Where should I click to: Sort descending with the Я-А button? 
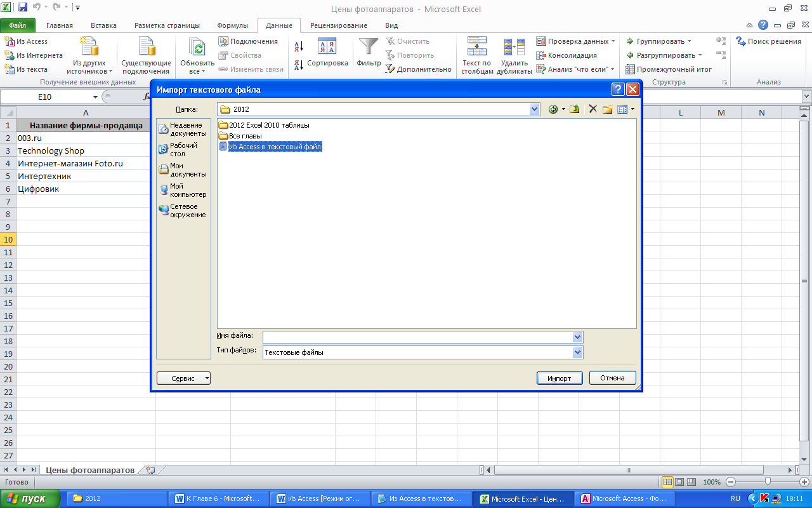tap(299, 65)
